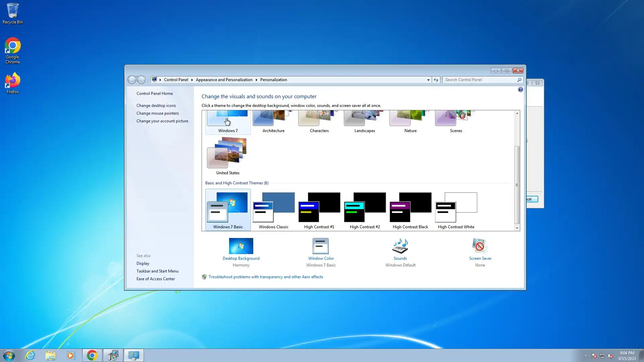This screenshot has height=362, width=644.
Task: Click the refresh button next to address bar
Action: coord(436,80)
